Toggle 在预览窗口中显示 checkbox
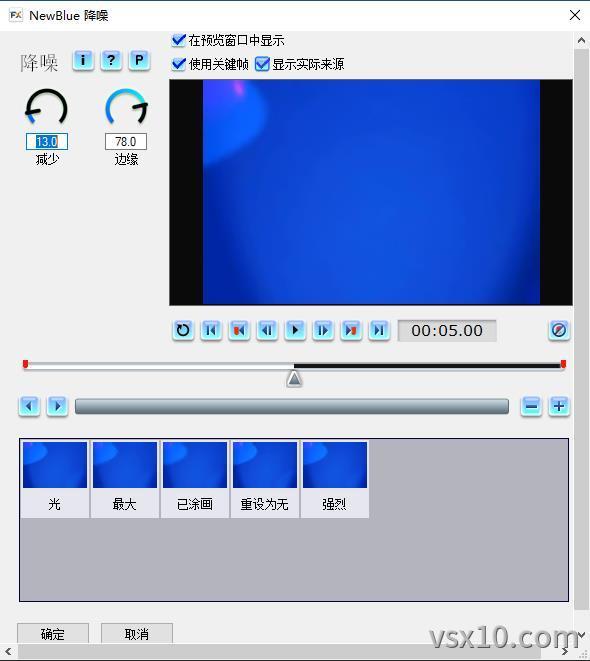590x661 pixels. pos(179,40)
